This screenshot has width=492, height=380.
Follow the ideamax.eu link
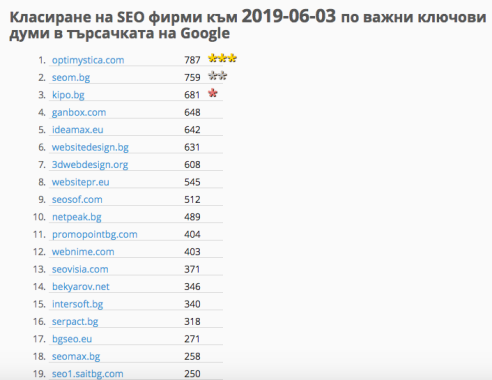point(78,130)
